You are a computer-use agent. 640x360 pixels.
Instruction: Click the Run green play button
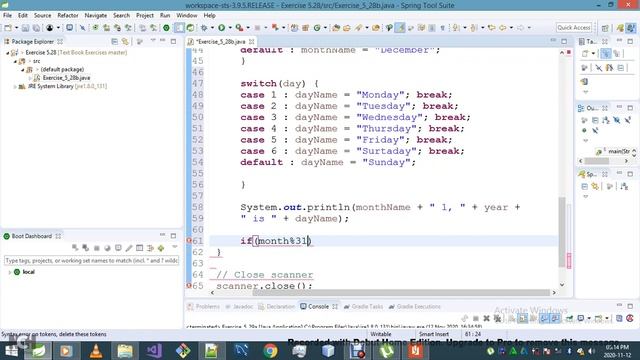tap(222, 28)
